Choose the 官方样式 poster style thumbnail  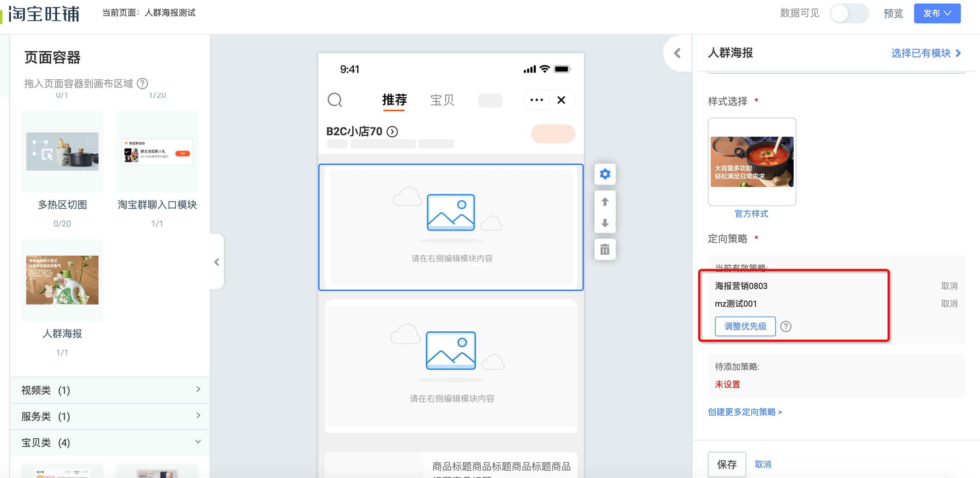(752, 161)
